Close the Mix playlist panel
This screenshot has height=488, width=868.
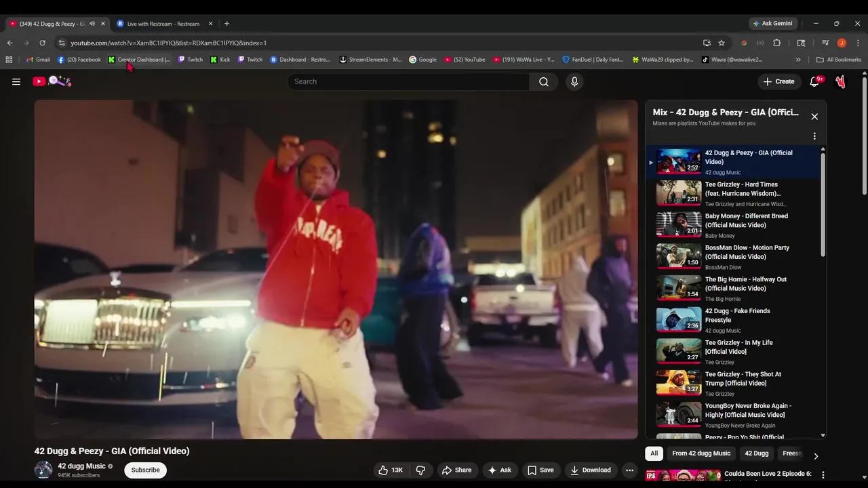[814, 117]
